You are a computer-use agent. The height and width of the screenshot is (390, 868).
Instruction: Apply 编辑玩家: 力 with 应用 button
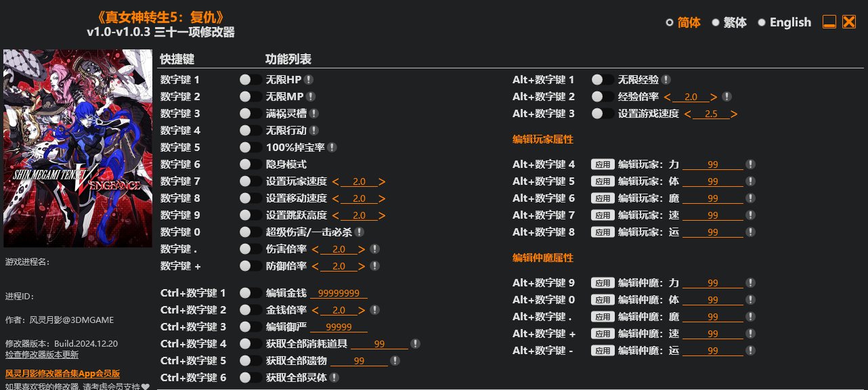coord(603,165)
